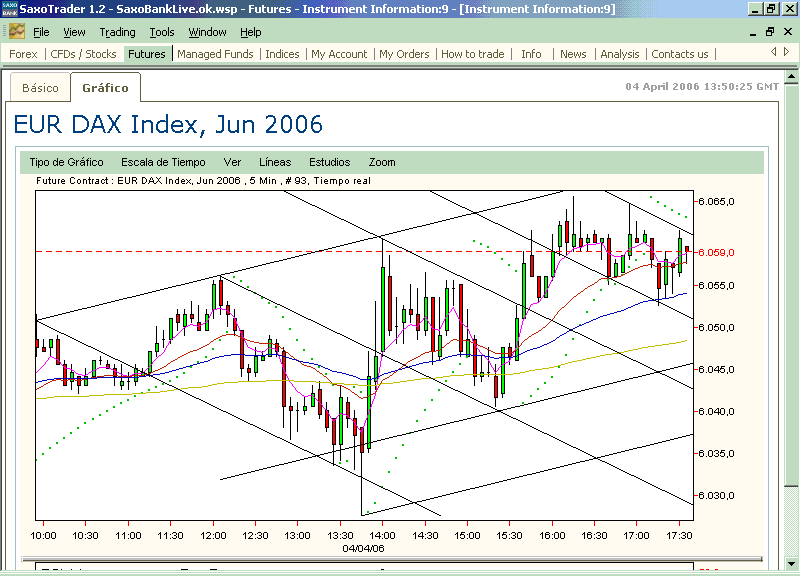The image size is (800, 576).
Task: Go to the Managed Funds tab
Action: coord(215,54)
